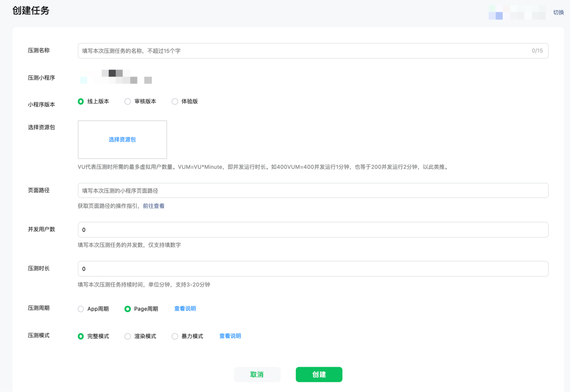Choose the App周期 test cycle
This screenshot has width=574, height=392.
pyautogui.click(x=80, y=308)
